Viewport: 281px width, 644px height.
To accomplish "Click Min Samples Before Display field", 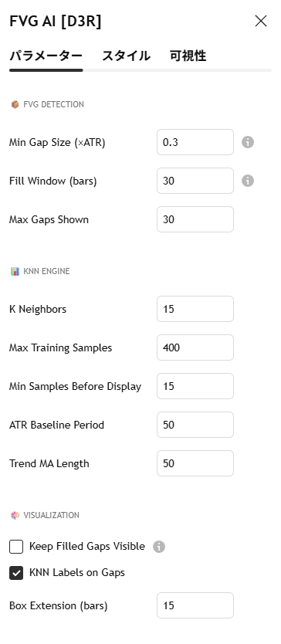I will [x=195, y=386].
